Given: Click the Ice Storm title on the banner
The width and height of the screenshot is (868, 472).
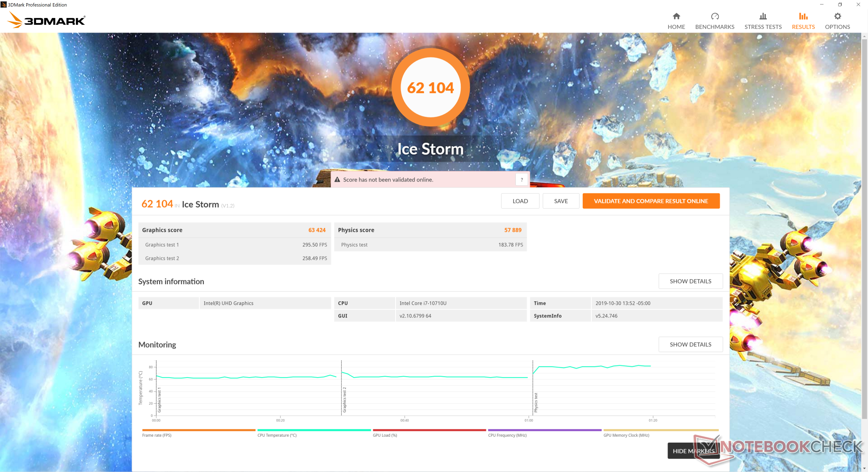Looking at the screenshot, I should coord(430,149).
